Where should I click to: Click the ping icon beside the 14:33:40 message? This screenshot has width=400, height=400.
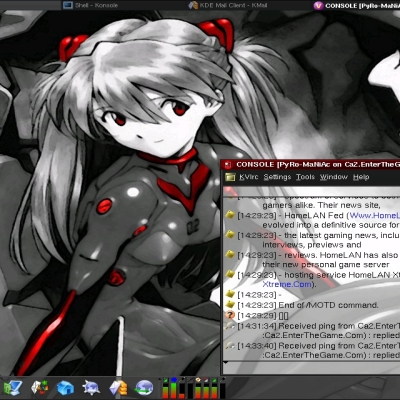(230, 346)
